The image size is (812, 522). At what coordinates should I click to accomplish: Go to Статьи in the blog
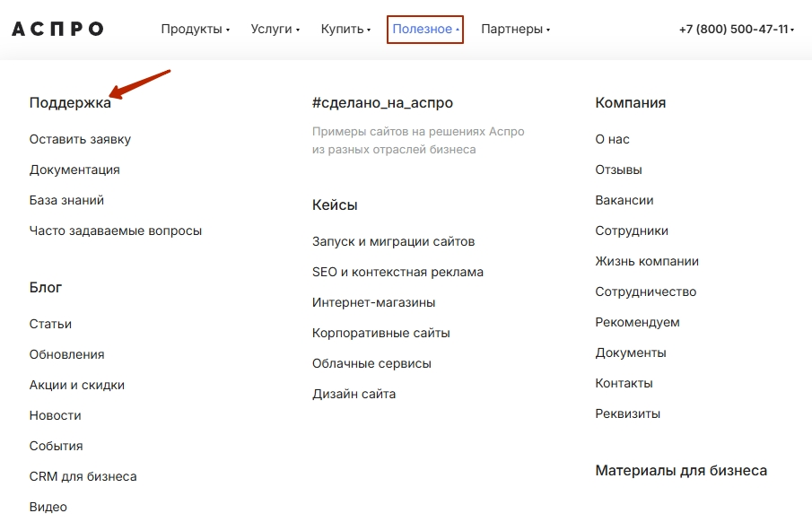coord(51,324)
